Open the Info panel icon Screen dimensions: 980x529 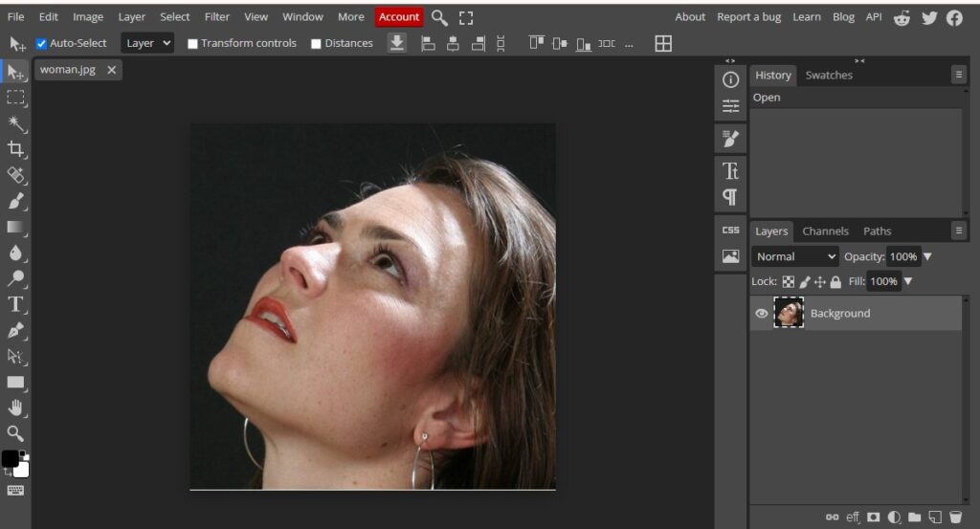730,80
